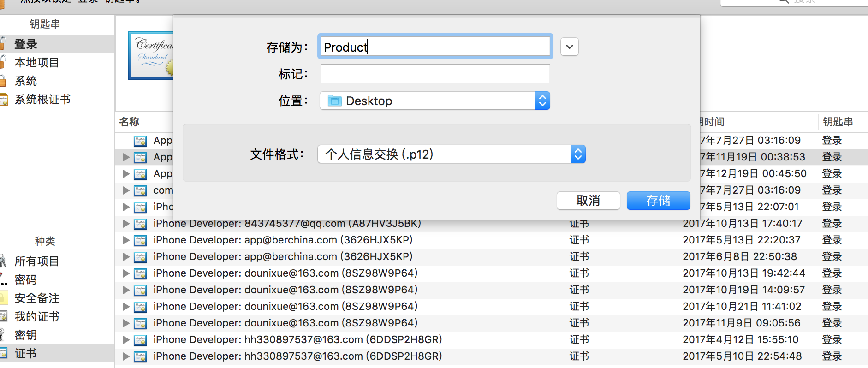Select 登录 keychain in sidebar

[26, 44]
